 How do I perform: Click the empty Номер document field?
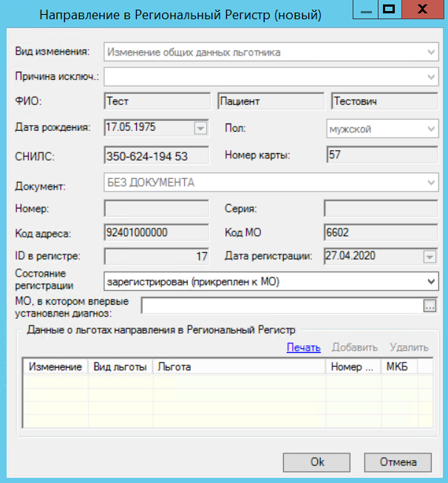point(157,209)
